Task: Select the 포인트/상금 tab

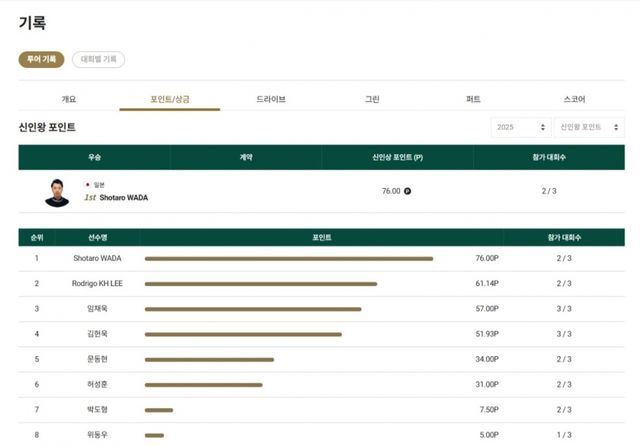Action: tap(170, 99)
